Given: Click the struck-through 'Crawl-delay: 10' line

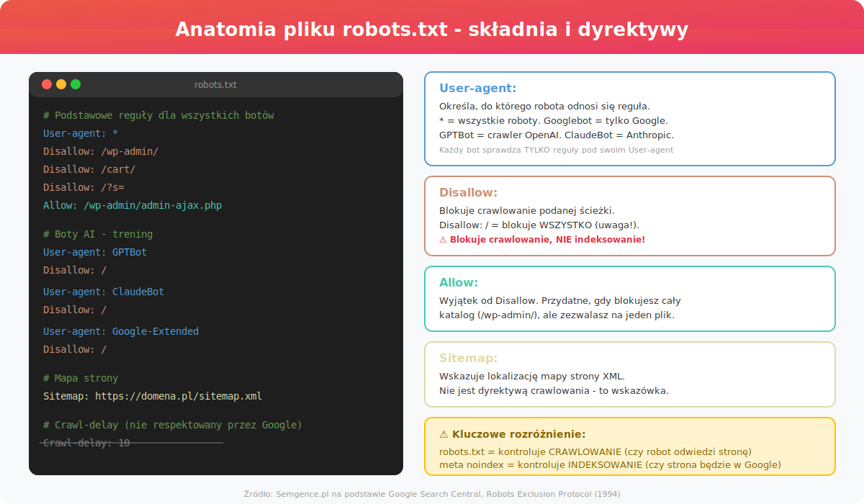Looking at the screenshot, I should pos(86,443).
